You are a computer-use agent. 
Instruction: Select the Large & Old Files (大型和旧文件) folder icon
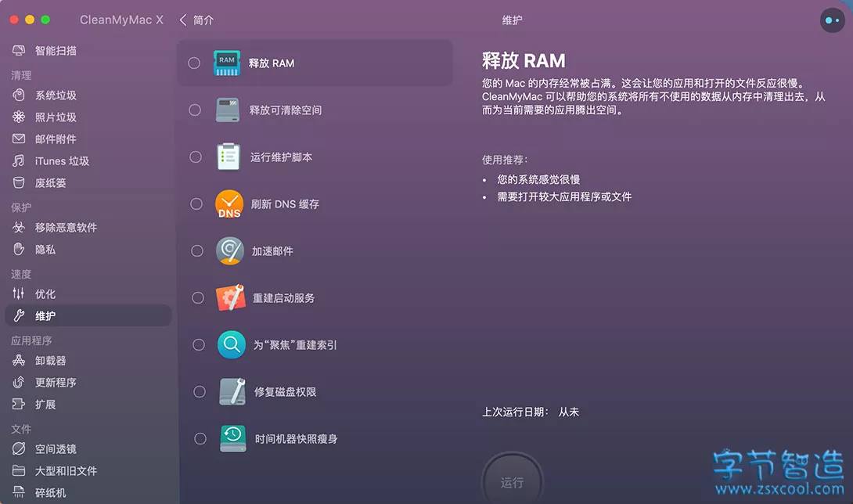point(19,470)
